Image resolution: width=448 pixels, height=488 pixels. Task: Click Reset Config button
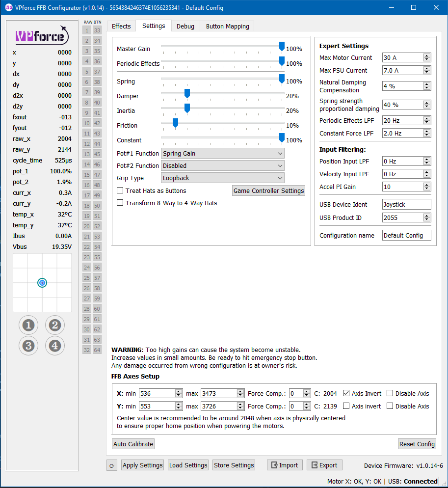tap(417, 444)
